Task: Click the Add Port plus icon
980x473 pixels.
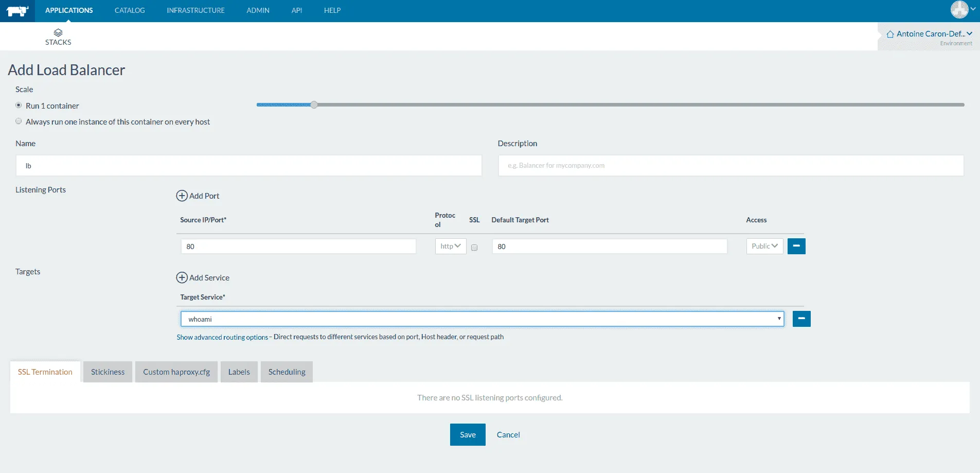Action: pyautogui.click(x=182, y=196)
